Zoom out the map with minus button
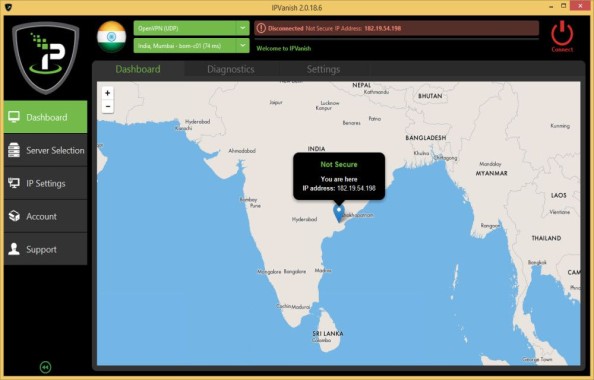This screenshot has width=594, height=380. [x=108, y=106]
